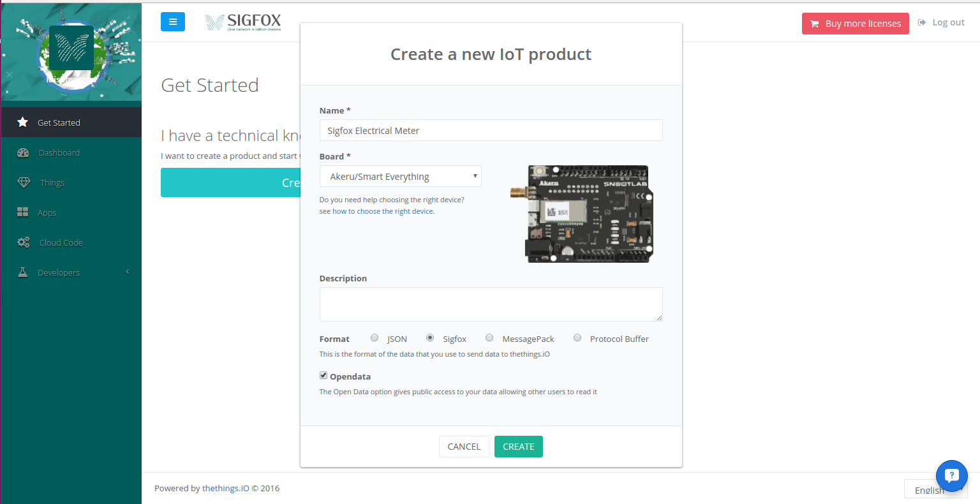Screen dimensions: 980x504
Task: Click the Cloud Code gears icon
Action: pos(24,242)
